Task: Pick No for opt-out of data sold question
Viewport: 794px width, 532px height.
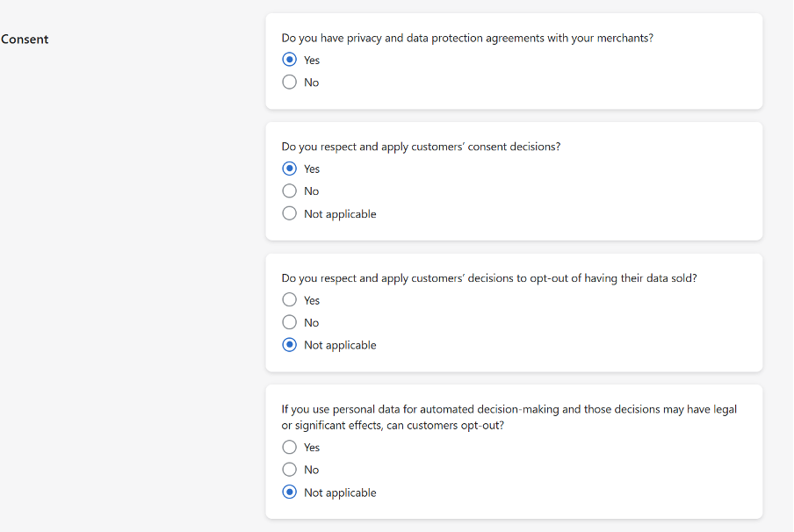Action: [290, 323]
